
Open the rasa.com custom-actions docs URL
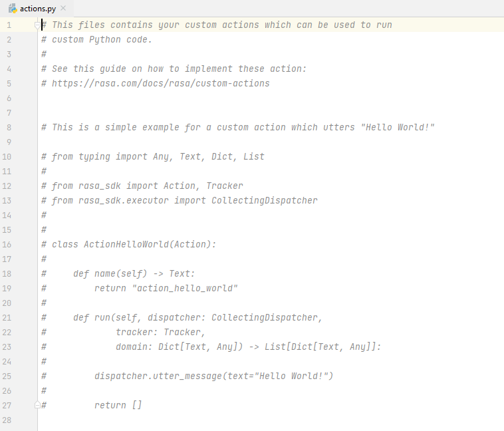click(160, 84)
